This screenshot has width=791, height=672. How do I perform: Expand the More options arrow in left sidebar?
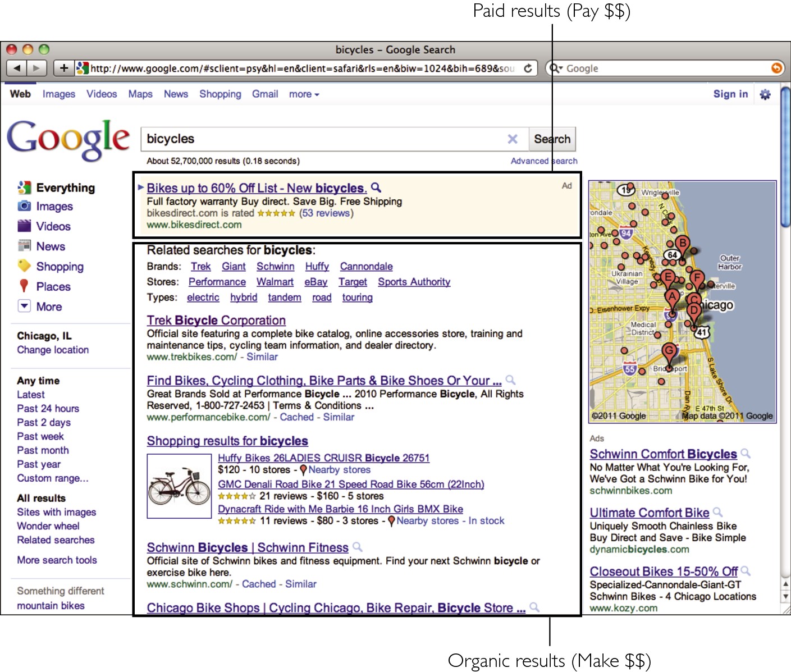[x=24, y=307]
